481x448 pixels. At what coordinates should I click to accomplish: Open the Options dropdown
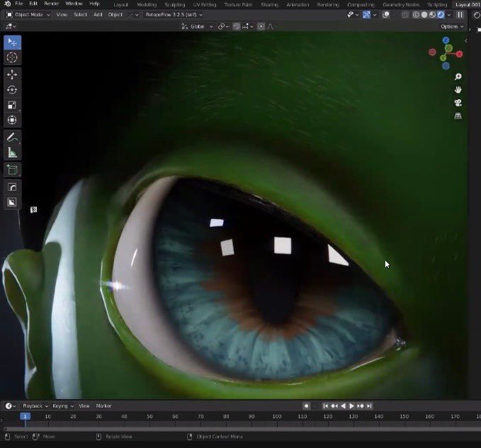(452, 27)
